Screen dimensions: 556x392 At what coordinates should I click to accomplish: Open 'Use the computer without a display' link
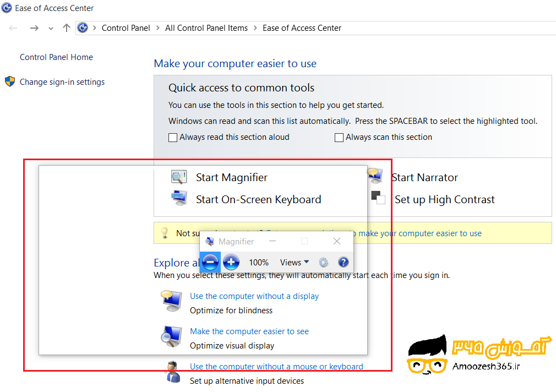(254, 296)
